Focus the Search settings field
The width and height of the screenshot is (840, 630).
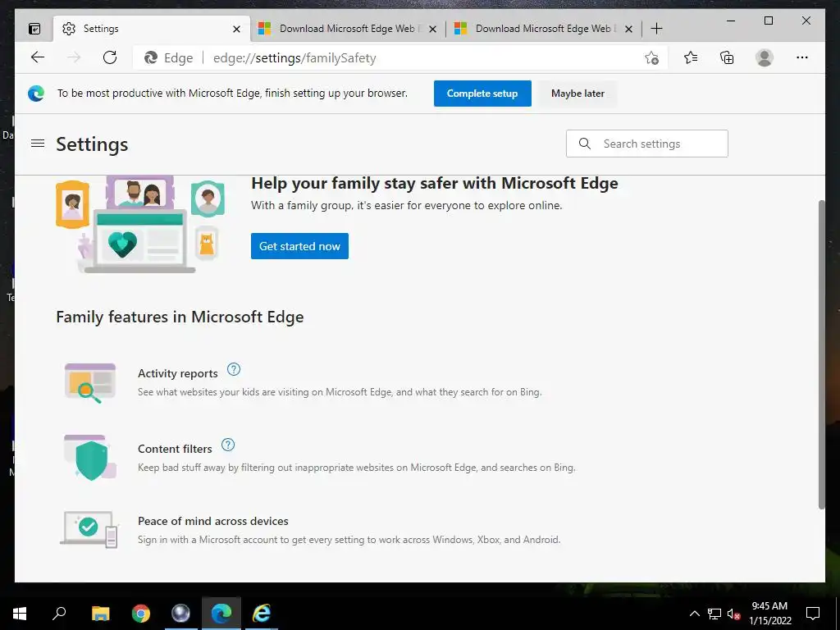(x=646, y=144)
